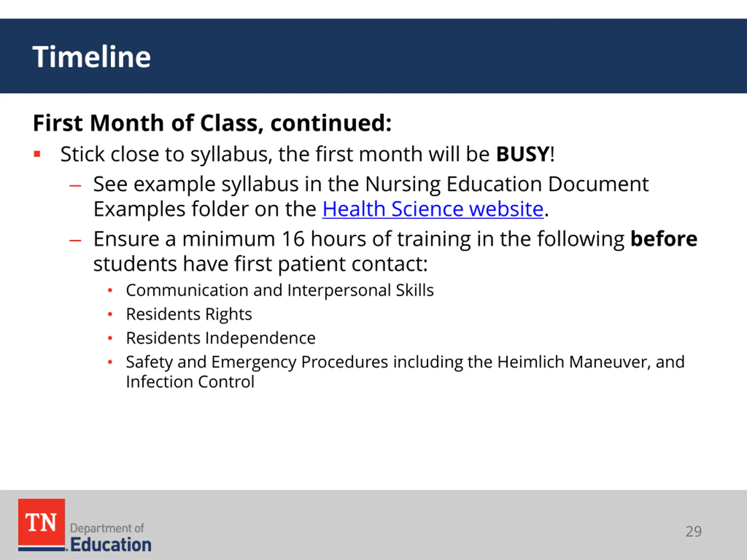This screenshot has width=747, height=560.
Task: Click the red dash before See example
Action: [x=75, y=186]
